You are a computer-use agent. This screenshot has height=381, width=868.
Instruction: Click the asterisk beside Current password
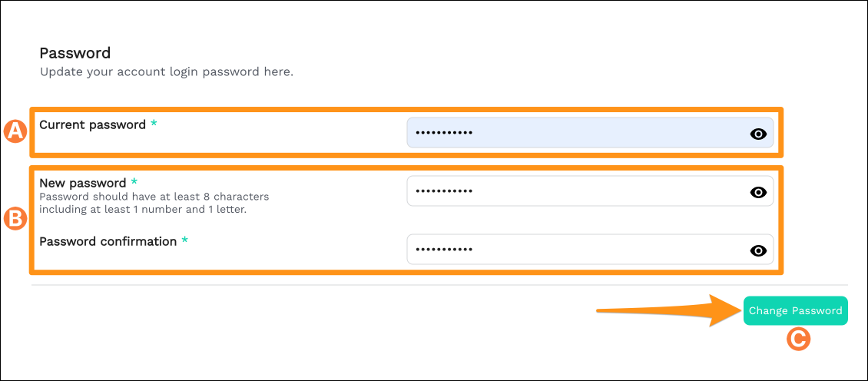tap(154, 124)
